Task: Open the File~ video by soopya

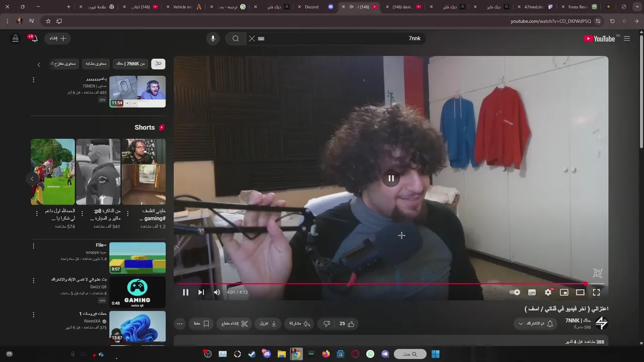Action: click(137, 258)
